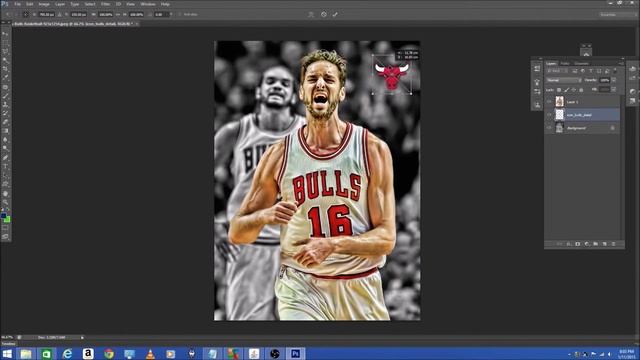Select the Crop tool
This screenshot has width=640, height=360.
[6, 69]
